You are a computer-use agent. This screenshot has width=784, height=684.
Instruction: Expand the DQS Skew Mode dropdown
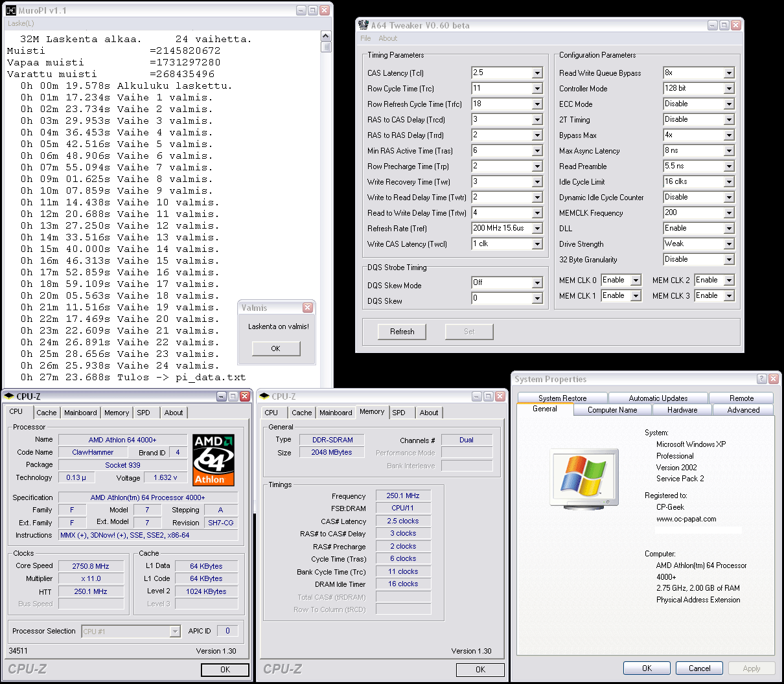[537, 283]
